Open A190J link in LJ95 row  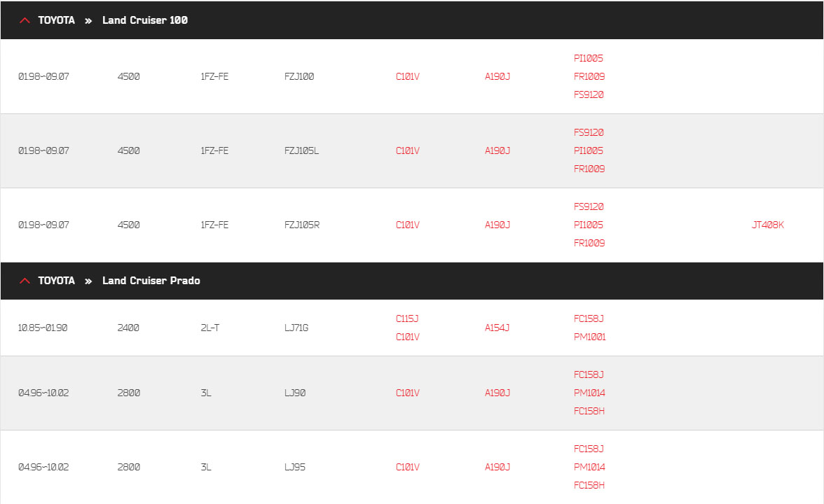(497, 467)
